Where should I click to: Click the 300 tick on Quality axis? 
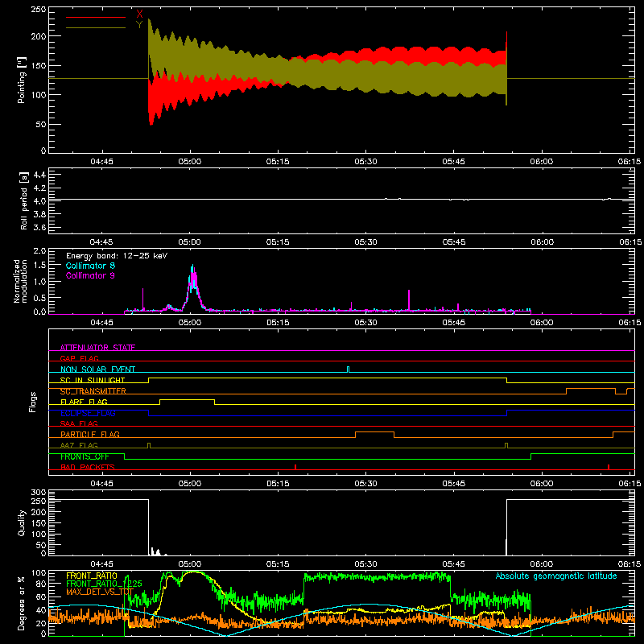coord(39,493)
